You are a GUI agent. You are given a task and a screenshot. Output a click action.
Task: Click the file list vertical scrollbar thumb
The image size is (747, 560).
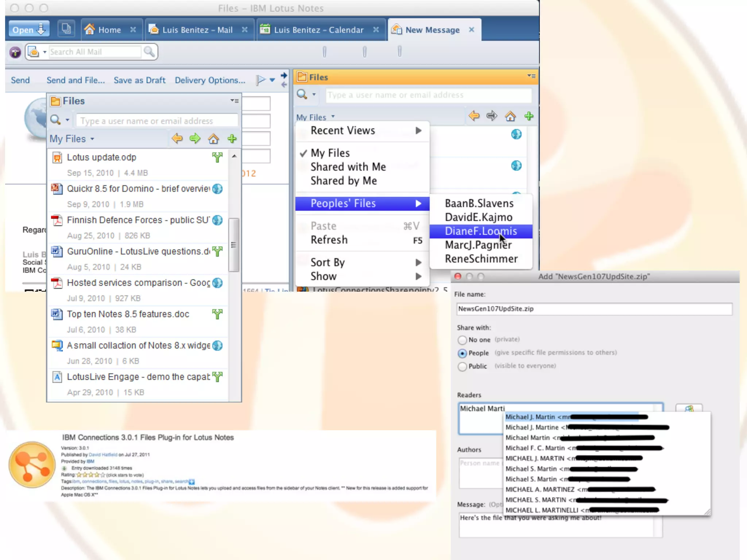pos(233,245)
